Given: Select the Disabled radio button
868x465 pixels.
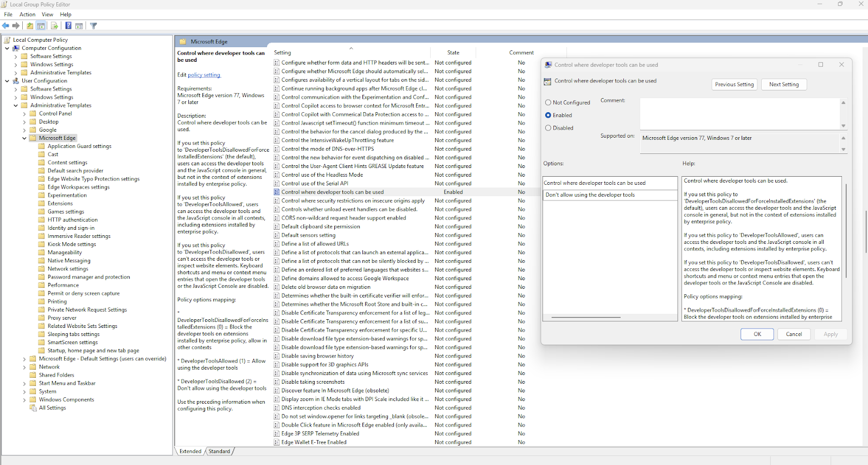Looking at the screenshot, I should 548,128.
